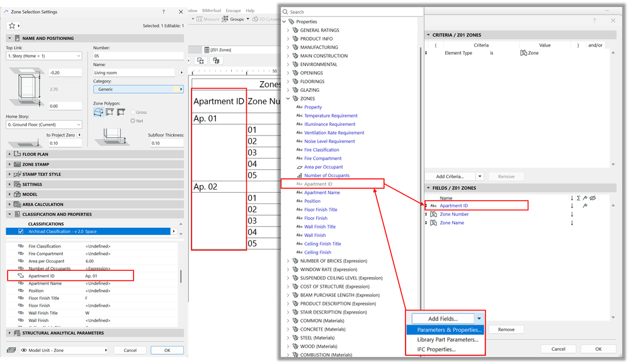Click the search magnifier icon in property picker
The height and width of the screenshot is (364, 629).
point(285,12)
